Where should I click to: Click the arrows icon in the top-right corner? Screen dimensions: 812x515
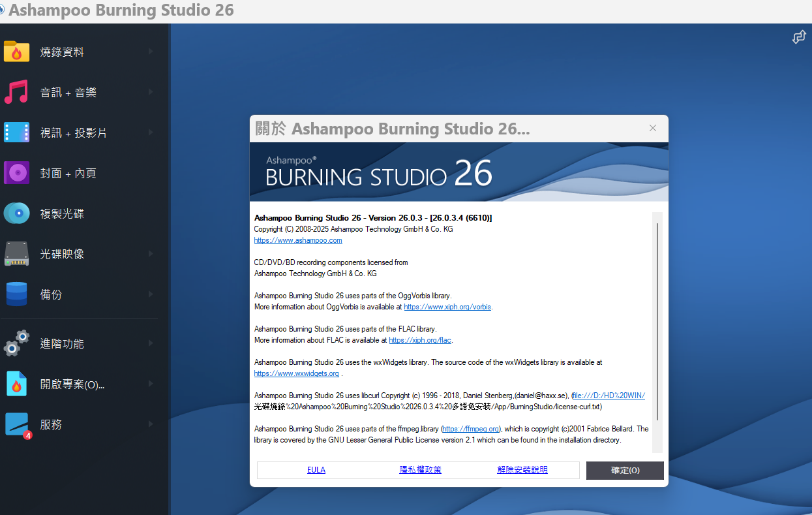click(798, 38)
